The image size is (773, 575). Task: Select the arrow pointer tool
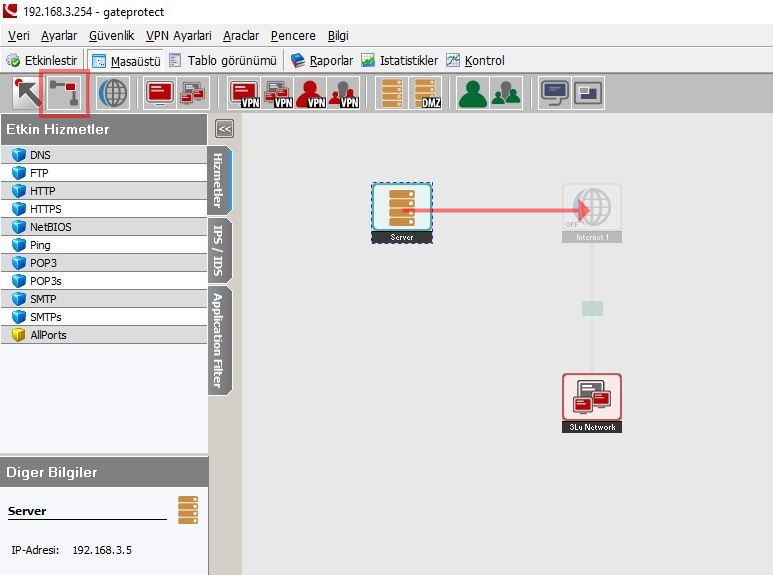click(26, 93)
